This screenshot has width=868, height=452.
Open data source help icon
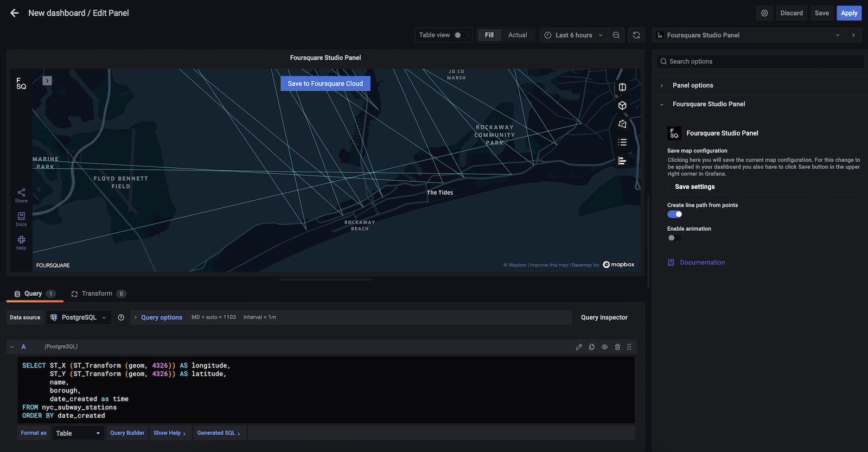pyautogui.click(x=121, y=317)
